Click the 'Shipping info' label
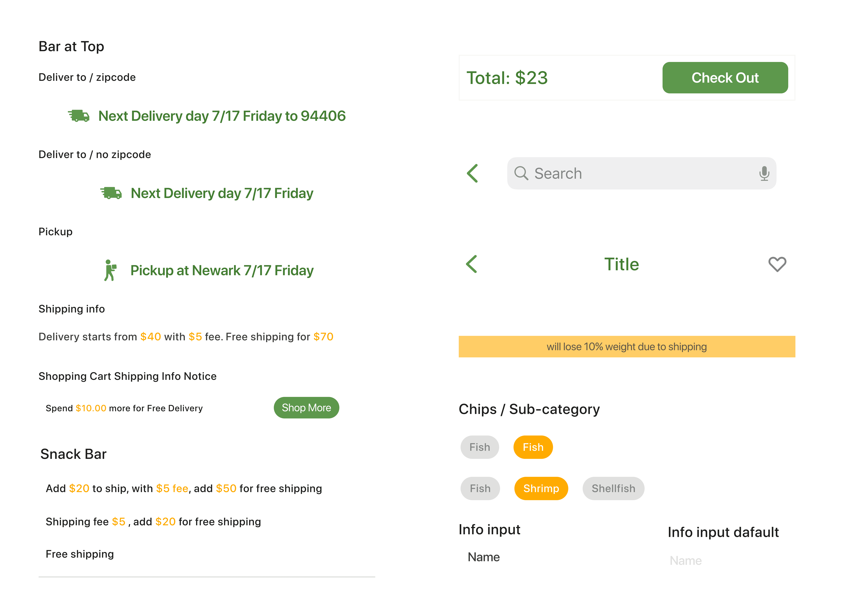The image size is (843, 616). pos(72,309)
